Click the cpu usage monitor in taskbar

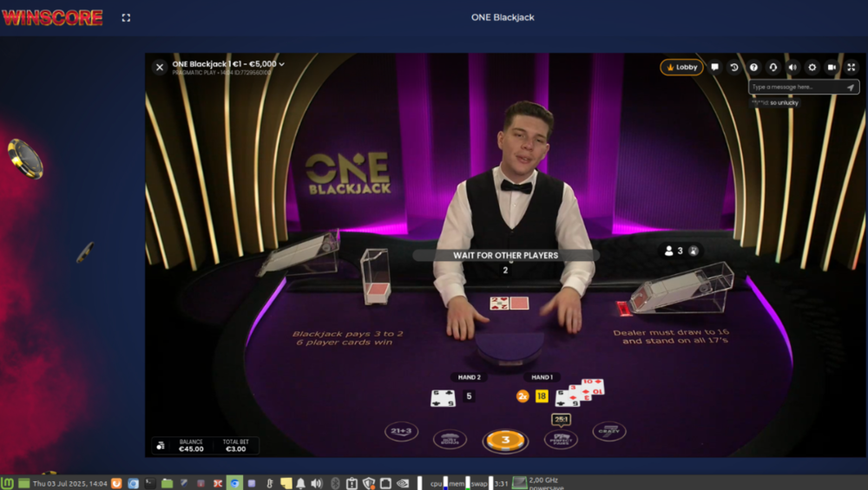438,483
